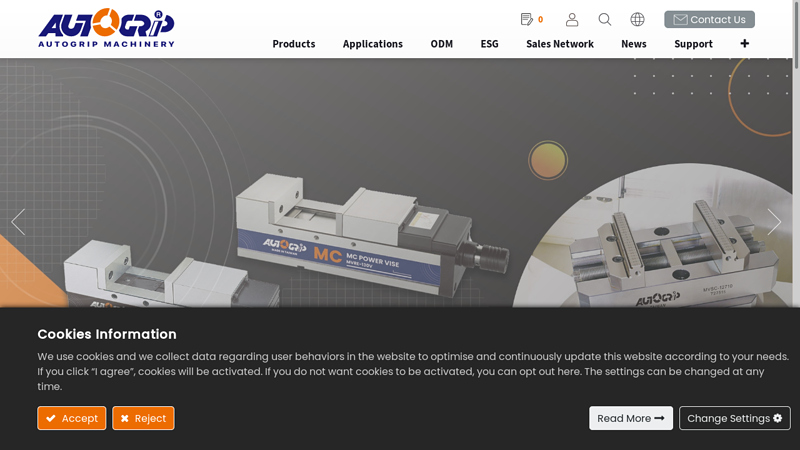Image resolution: width=800 pixels, height=450 pixels.
Task: Show next banner slide arrow
Action: pos(774,222)
